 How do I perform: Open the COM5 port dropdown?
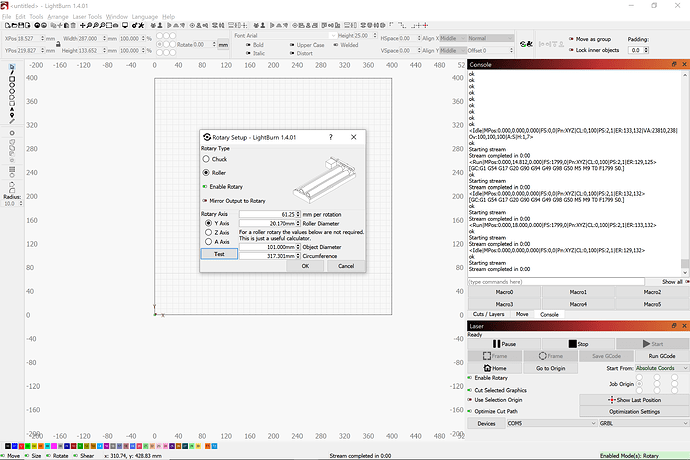pyautogui.click(x=551, y=423)
